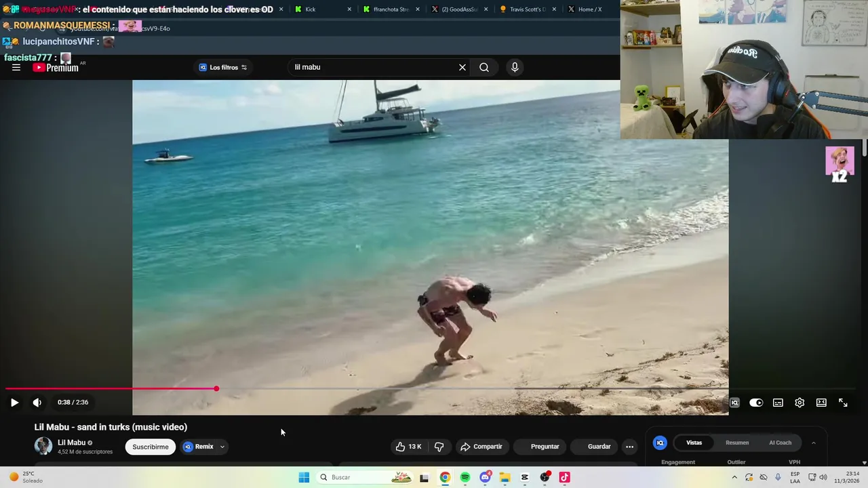Click the VPH column label
The width and height of the screenshot is (868, 488).
click(795, 462)
